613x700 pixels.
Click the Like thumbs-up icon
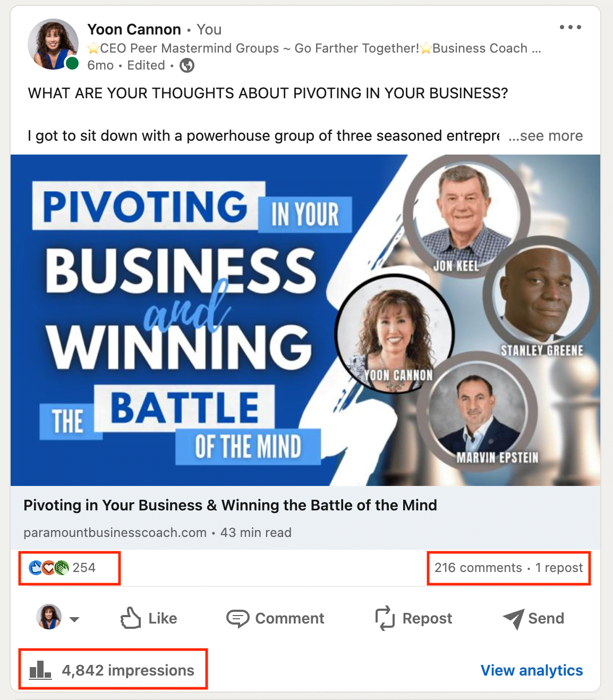(131, 618)
